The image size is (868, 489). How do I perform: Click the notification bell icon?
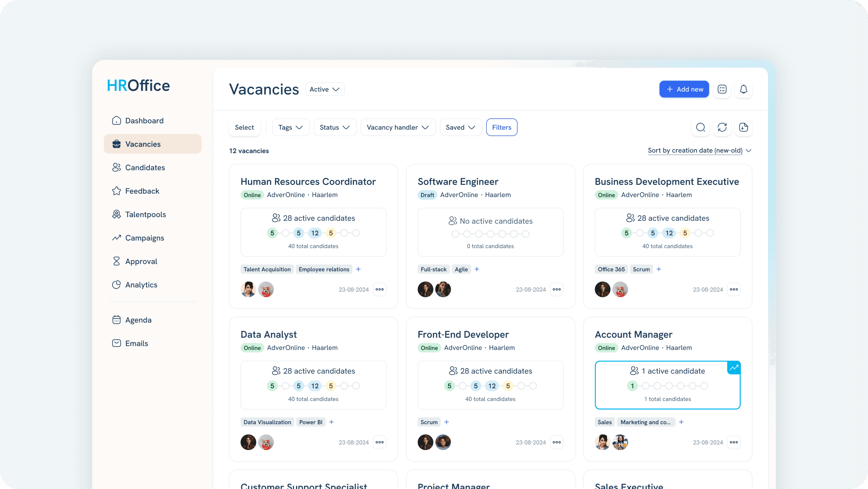click(x=743, y=89)
